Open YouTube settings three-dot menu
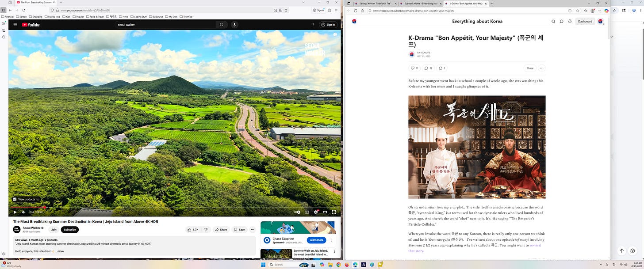This screenshot has width=644, height=269. [314, 25]
